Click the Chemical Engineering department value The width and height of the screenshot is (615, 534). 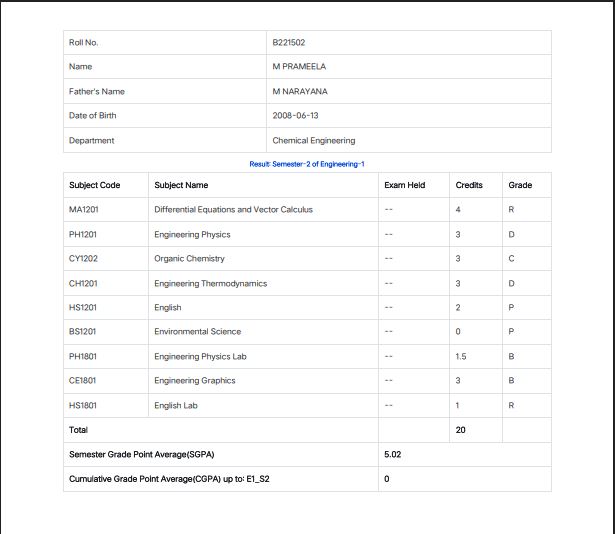(313, 141)
